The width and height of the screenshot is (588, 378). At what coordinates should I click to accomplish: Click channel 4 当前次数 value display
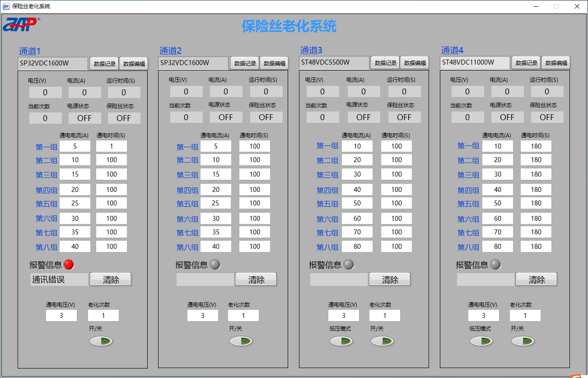click(x=467, y=117)
